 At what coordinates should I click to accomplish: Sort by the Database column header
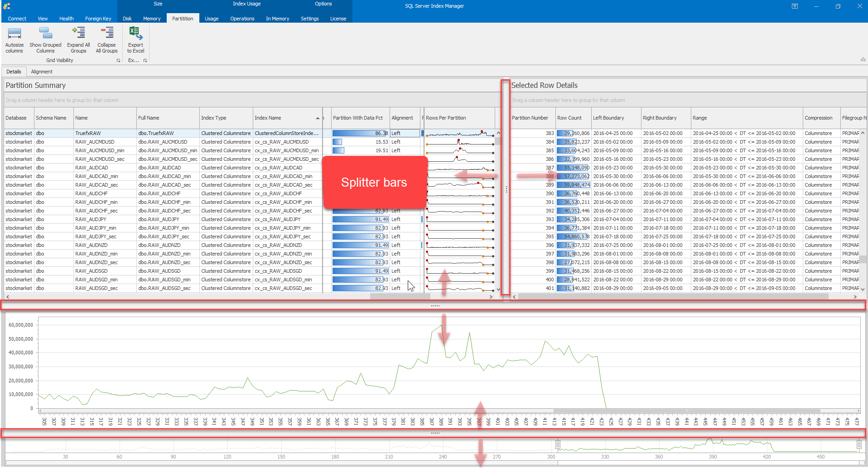coord(19,118)
